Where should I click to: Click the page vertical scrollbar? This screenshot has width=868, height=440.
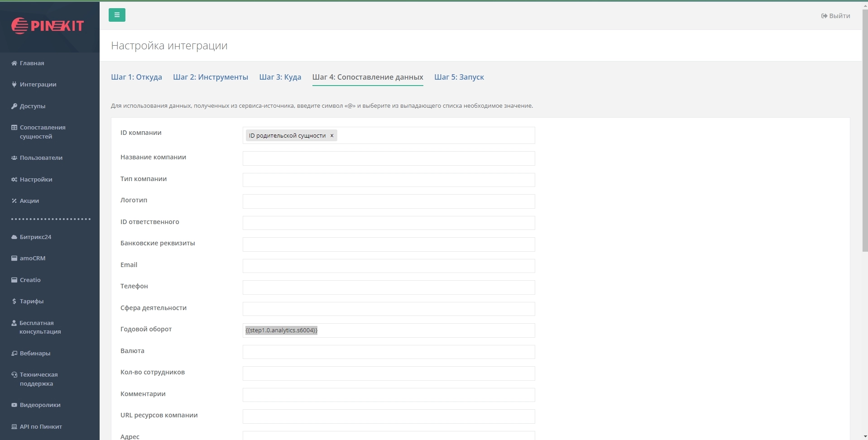(864, 136)
